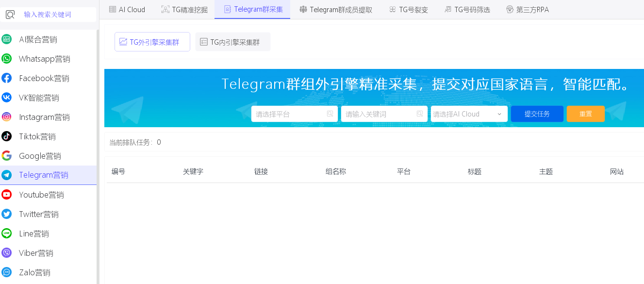Switch to the AI Cloud tab
This screenshot has height=284, width=644.
tap(127, 9)
